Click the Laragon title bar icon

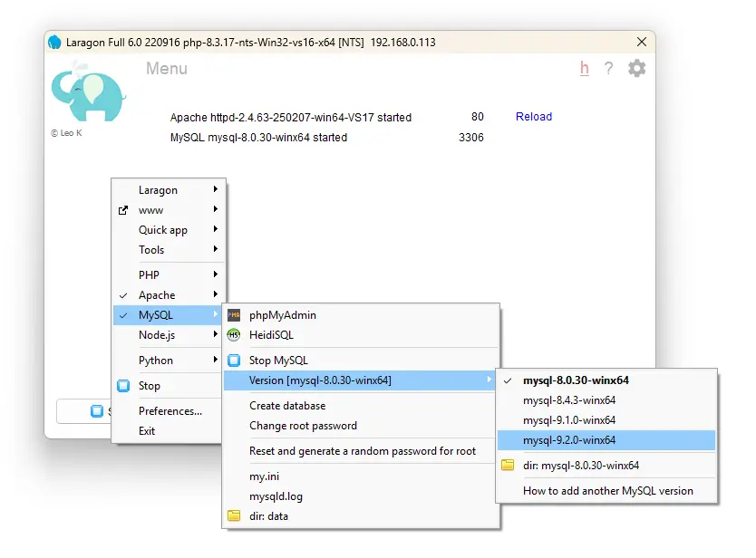55,43
